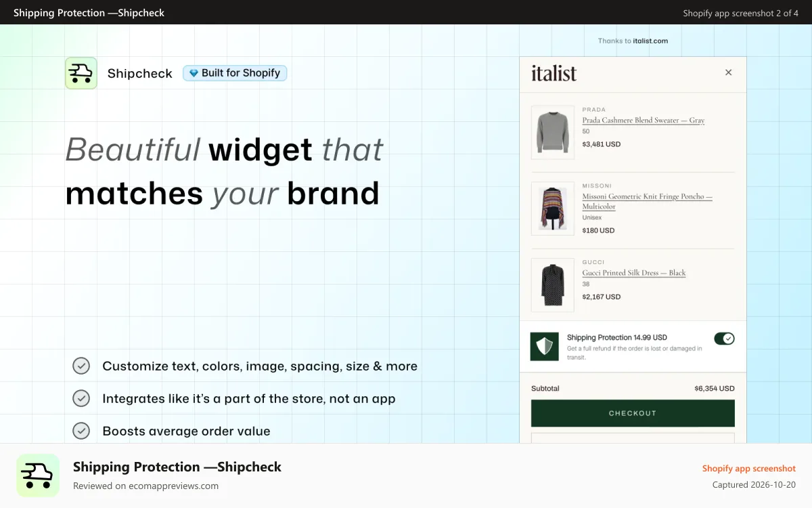Click checkmark beside Integrates like it's part
The width and height of the screenshot is (812, 508).
click(x=81, y=398)
